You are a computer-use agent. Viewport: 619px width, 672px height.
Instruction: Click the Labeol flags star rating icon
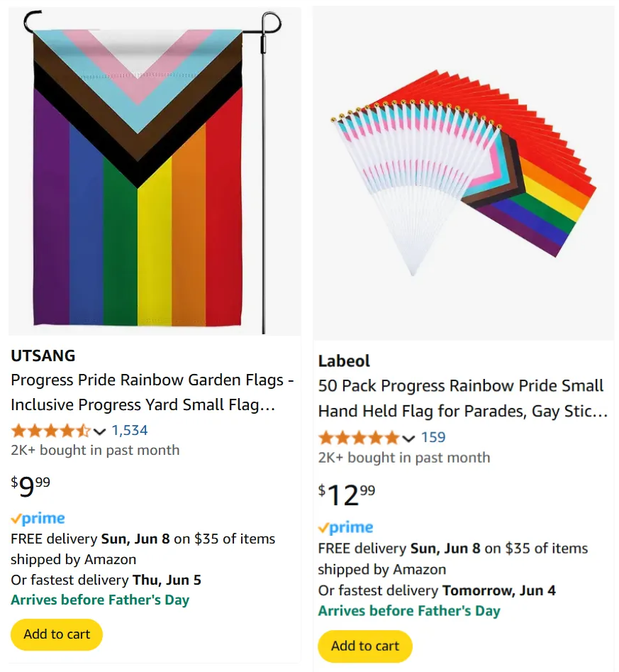pos(358,437)
